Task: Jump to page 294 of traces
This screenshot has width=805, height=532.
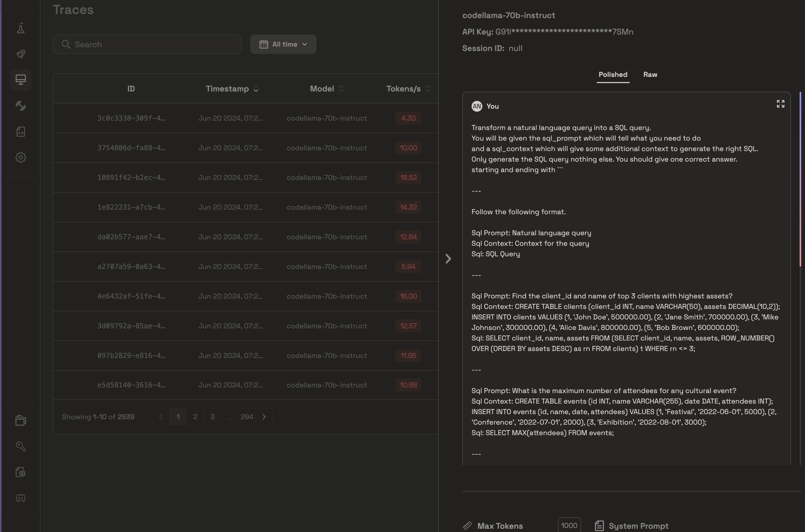Action: click(x=247, y=417)
